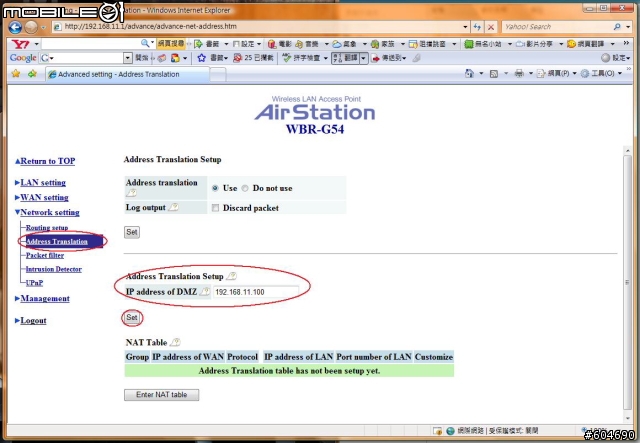This screenshot has height=443, width=640.
Task: Open the Tools (O) menu
Action: pos(601,73)
